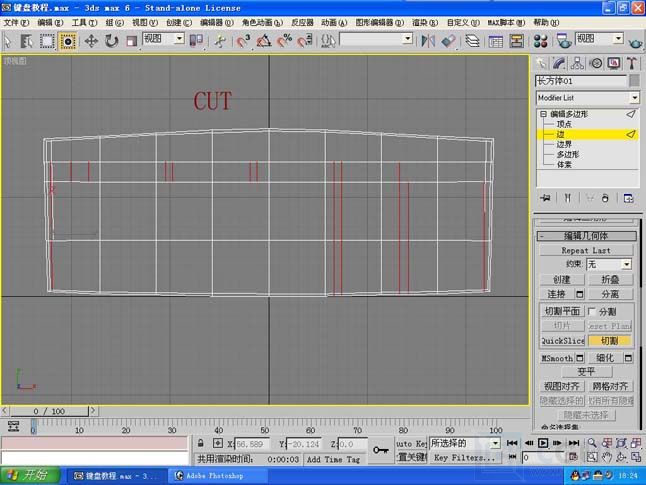646x485 pixels.
Task: Collapse the 编辑几何体 rollout
Action: coord(586,236)
